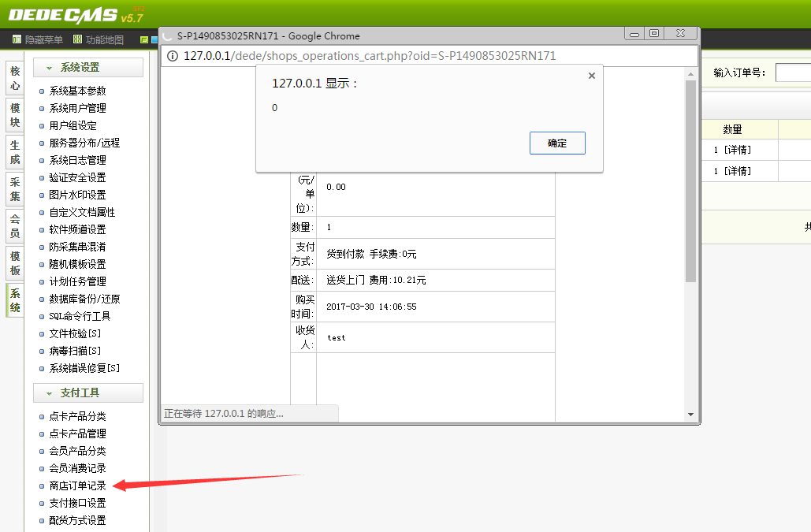Open 图片水印设置 menu item
811x532 pixels.
coord(77,195)
